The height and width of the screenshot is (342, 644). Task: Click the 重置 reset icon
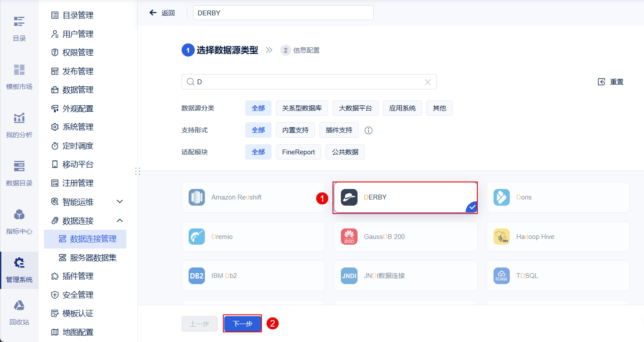(x=601, y=82)
